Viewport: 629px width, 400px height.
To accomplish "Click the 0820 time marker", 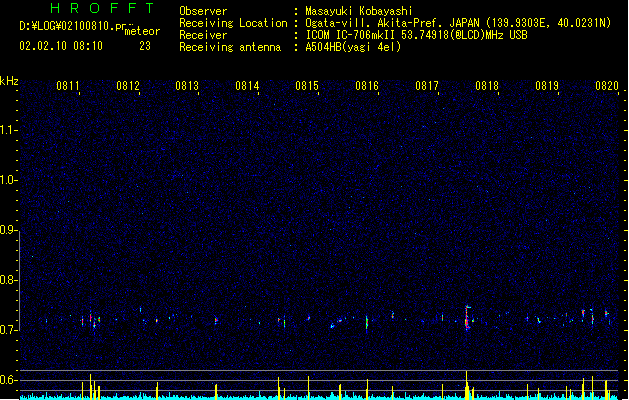I will 607,86.
